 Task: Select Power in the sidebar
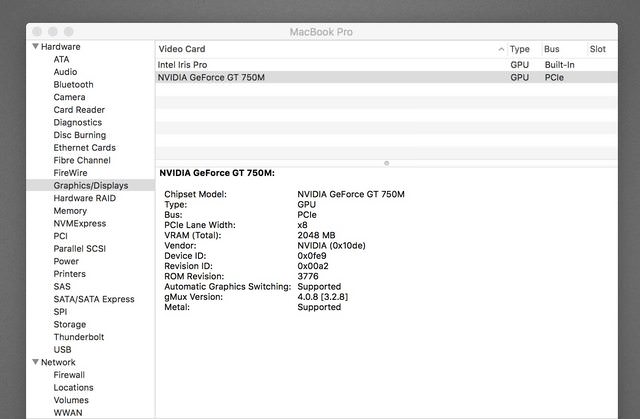pyautogui.click(x=66, y=262)
